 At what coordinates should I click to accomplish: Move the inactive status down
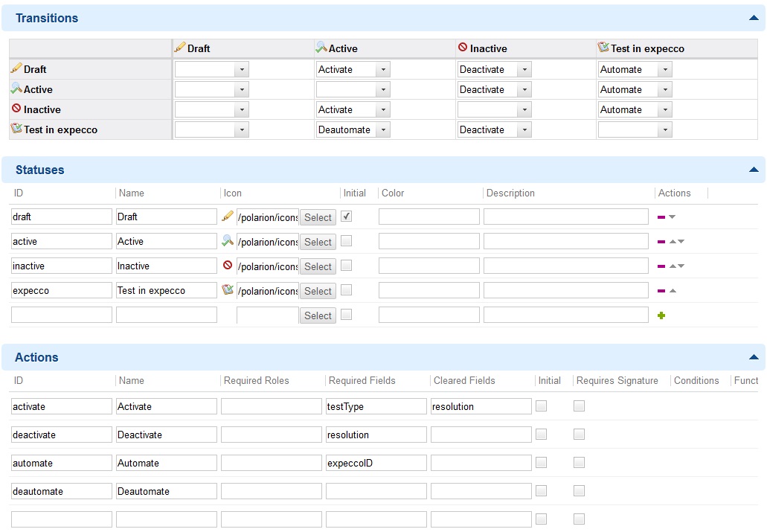[x=681, y=266]
